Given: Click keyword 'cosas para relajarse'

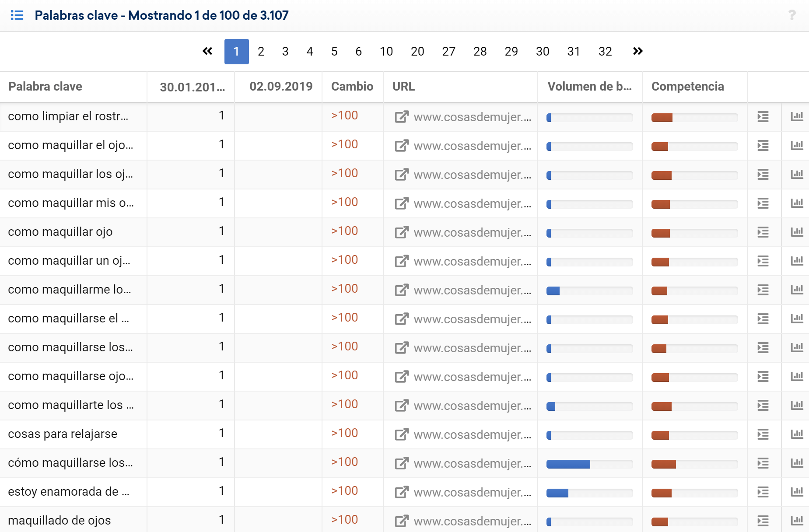Looking at the screenshot, I should (63, 434).
